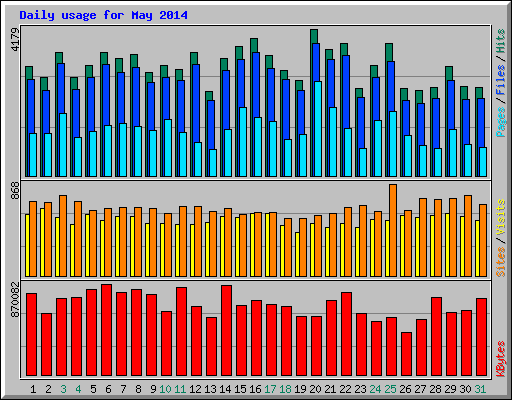Viewport: 512px width, 400px height.
Task: Click the orange sites bar for day 19
Action: coord(303,248)
